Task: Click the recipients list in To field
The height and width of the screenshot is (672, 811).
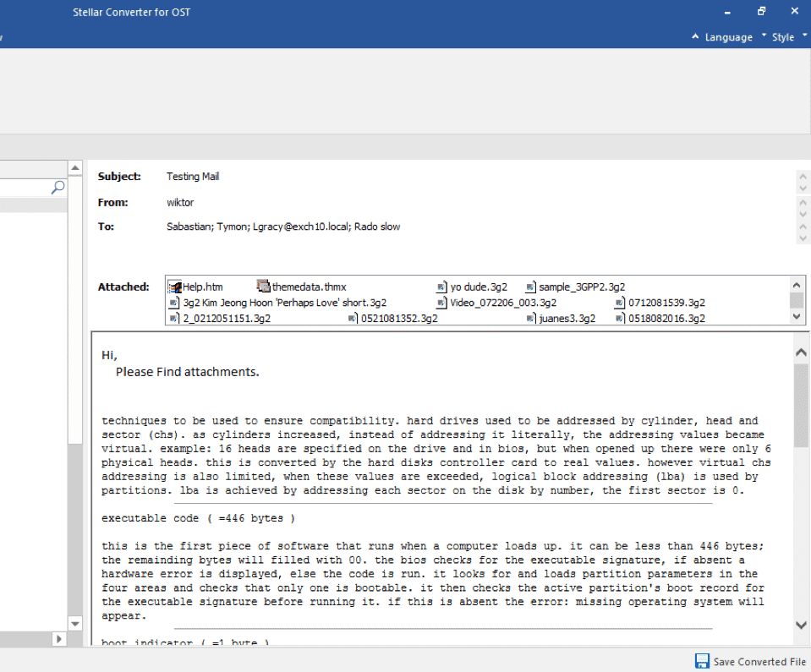Action: pyautogui.click(x=283, y=227)
